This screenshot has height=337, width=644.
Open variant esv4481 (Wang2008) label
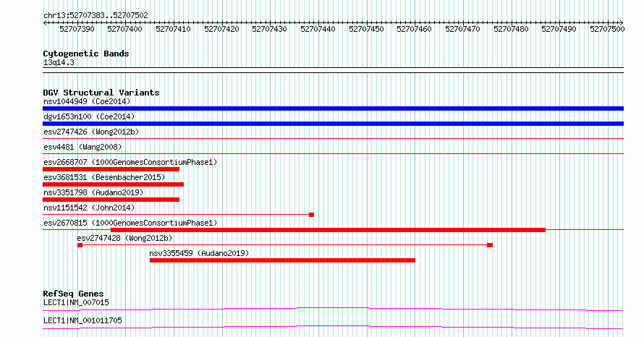click(82, 147)
